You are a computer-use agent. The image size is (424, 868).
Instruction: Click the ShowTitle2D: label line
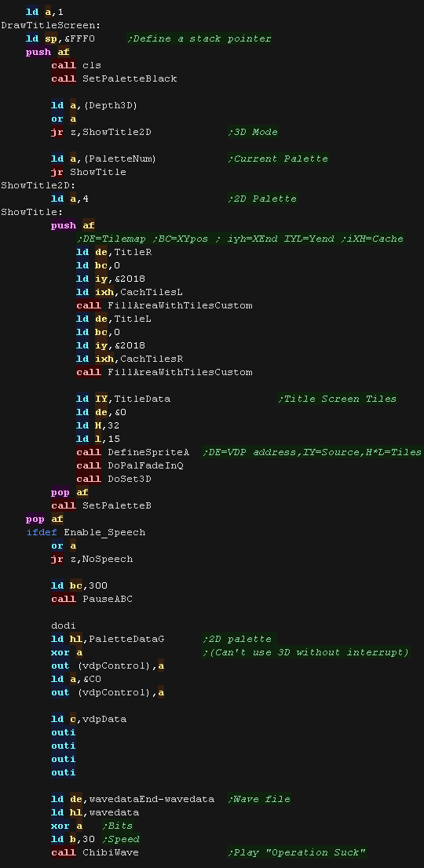tap(38, 185)
